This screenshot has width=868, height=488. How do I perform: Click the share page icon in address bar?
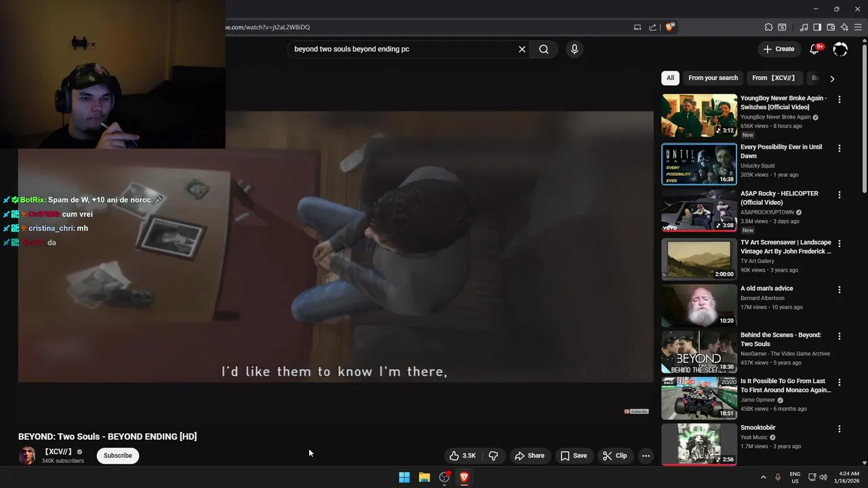[x=652, y=27]
